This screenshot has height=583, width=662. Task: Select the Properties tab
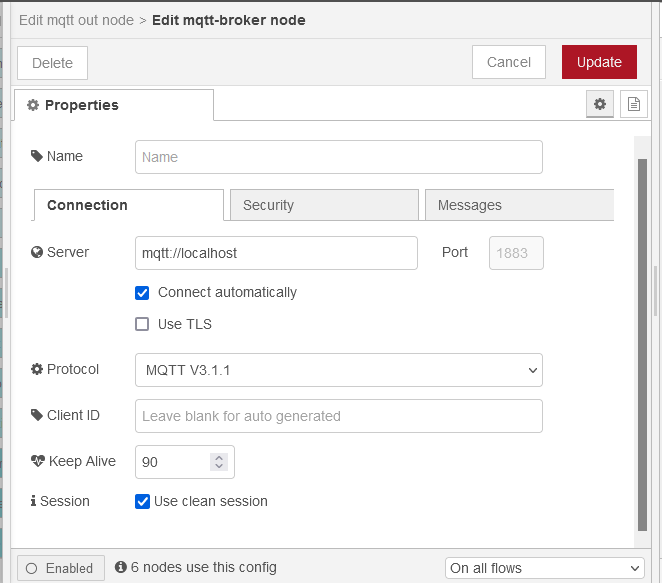(x=114, y=105)
